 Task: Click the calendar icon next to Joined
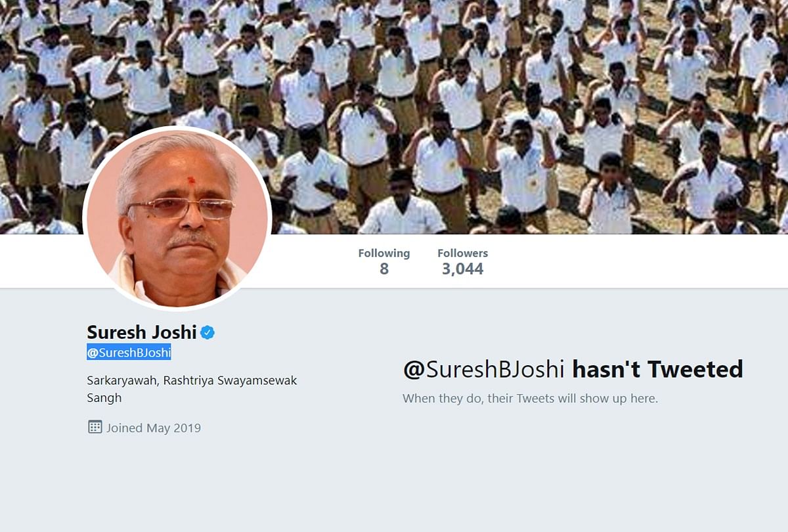pyautogui.click(x=95, y=427)
